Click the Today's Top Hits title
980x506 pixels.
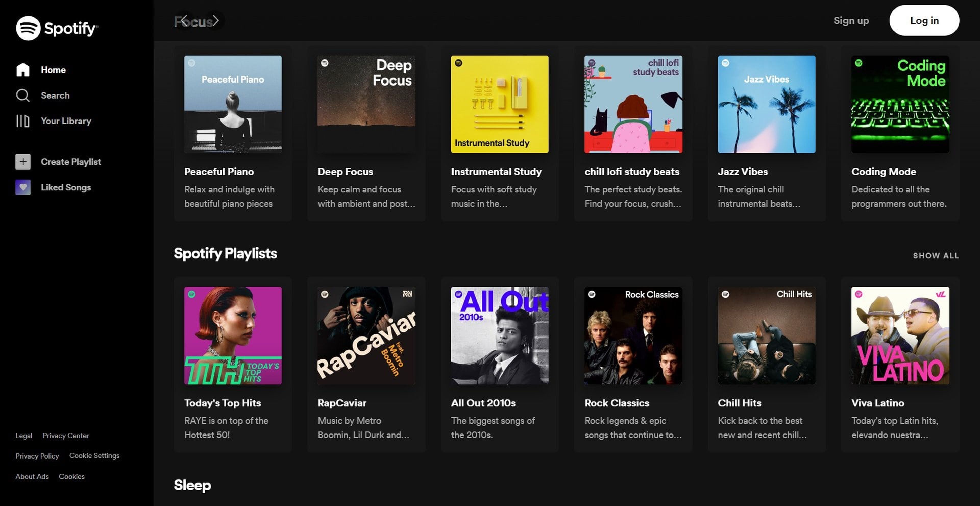pos(223,403)
